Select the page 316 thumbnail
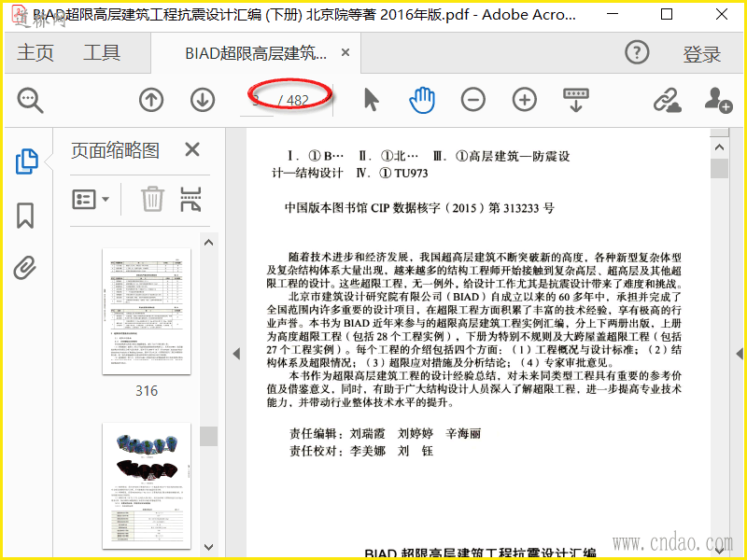The height and width of the screenshot is (560, 747). tap(147, 312)
